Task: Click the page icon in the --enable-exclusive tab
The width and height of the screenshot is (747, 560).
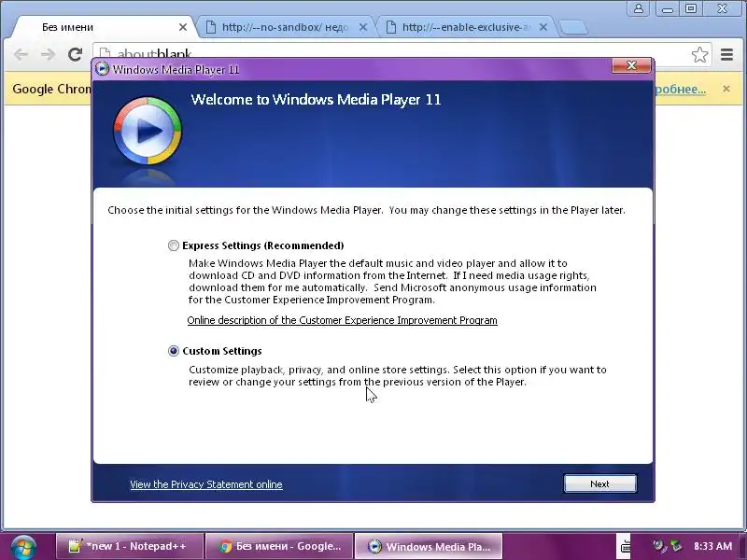Action: (390, 28)
